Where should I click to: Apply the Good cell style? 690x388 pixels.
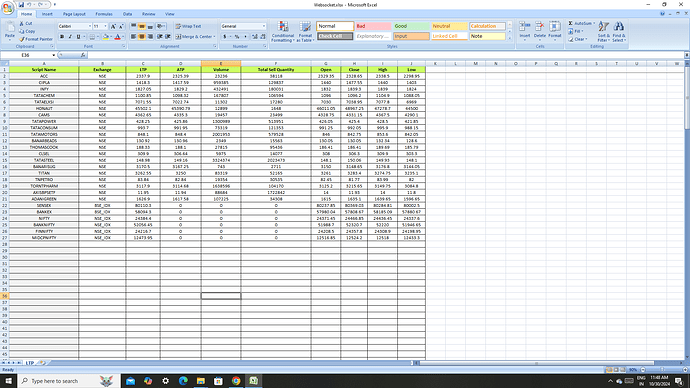coord(411,26)
